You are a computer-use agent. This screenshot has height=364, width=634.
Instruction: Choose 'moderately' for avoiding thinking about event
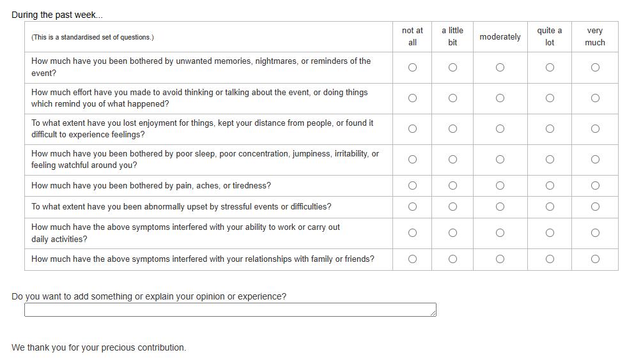point(500,98)
